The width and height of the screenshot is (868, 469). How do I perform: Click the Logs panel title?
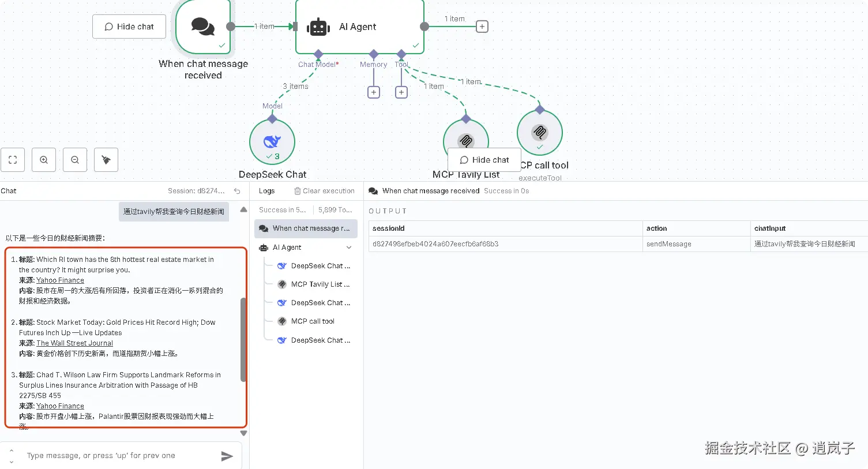(x=266, y=191)
